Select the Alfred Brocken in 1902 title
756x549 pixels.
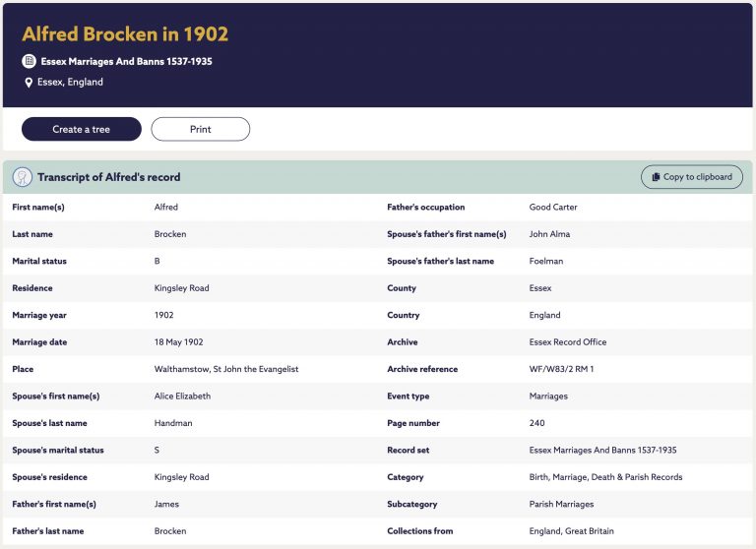(x=125, y=33)
